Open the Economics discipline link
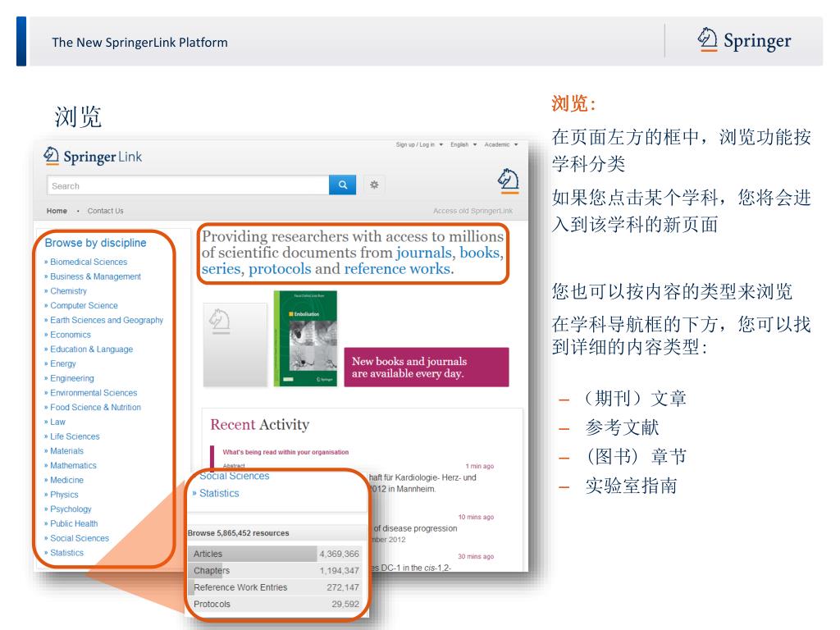This screenshot has width=840, height=630. coord(71,335)
